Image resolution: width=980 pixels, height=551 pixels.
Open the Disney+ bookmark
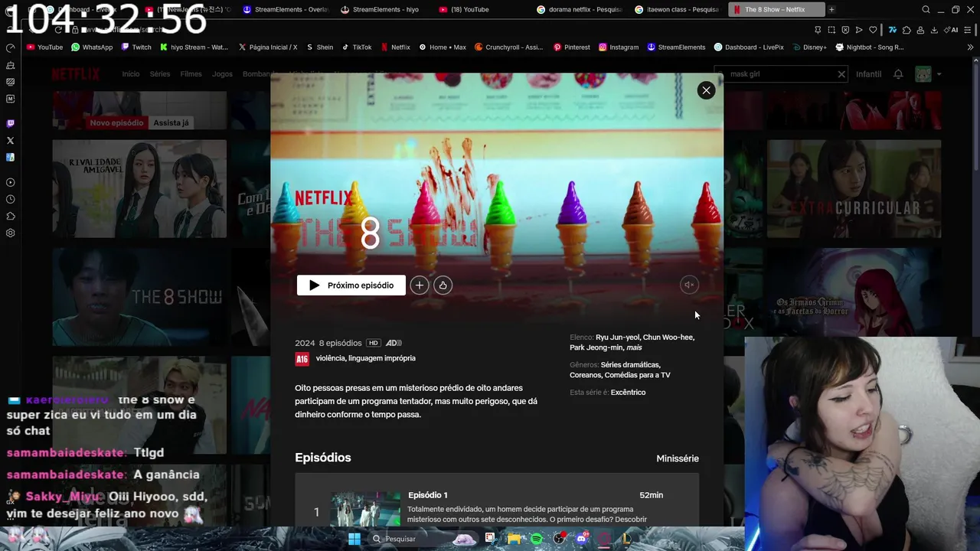click(809, 47)
